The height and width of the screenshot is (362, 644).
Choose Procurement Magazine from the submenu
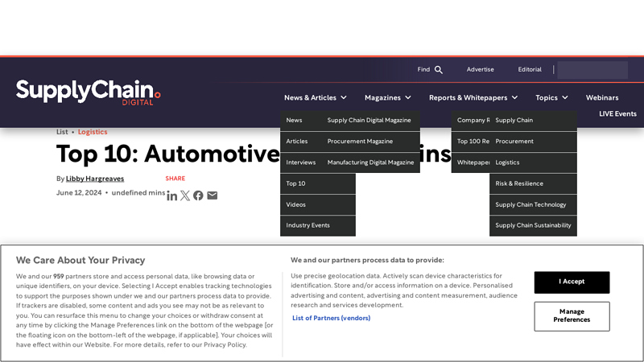click(x=360, y=142)
